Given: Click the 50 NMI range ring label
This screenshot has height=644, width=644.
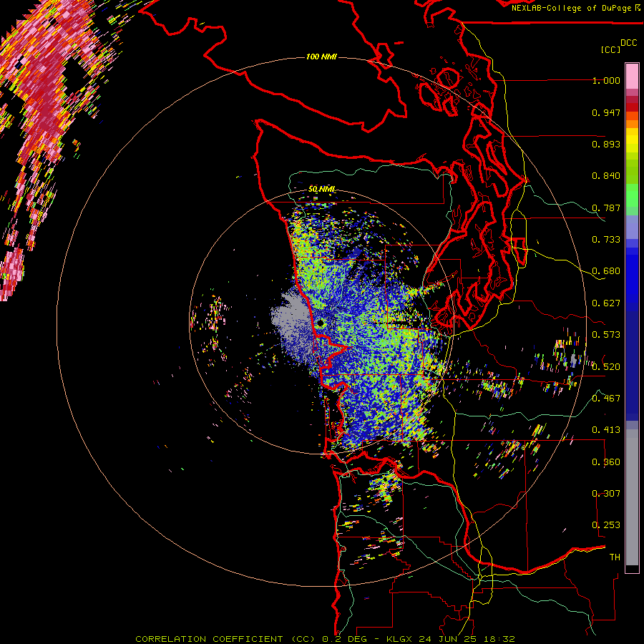Looking at the screenshot, I should point(321,190).
